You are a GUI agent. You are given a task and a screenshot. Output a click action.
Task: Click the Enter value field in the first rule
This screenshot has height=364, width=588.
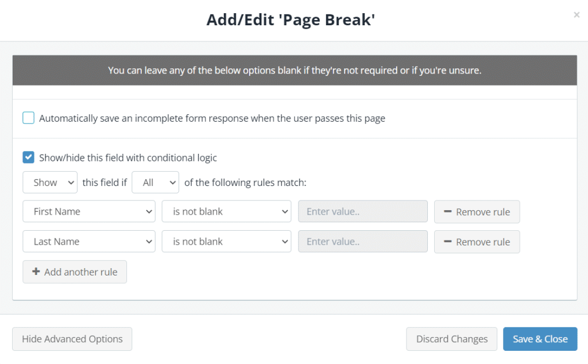(362, 211)
